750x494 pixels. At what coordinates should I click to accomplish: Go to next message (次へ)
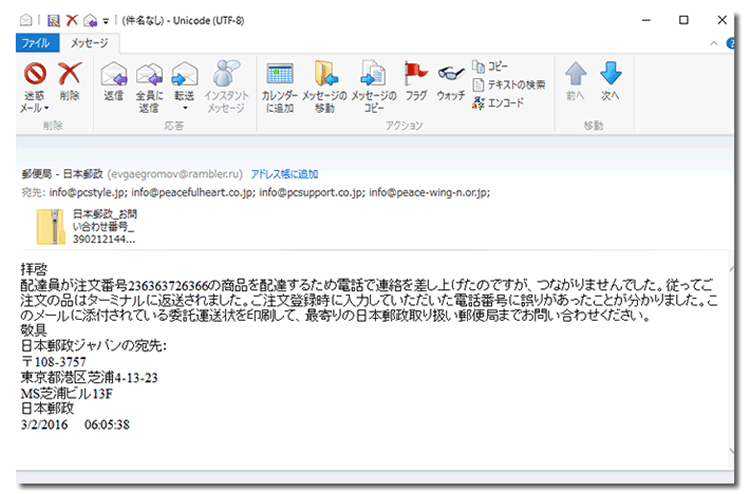610,81
